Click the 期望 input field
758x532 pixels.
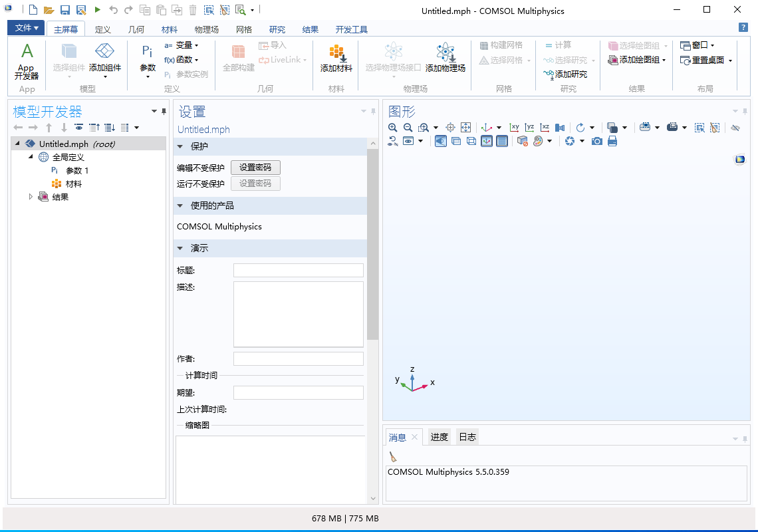click(299, 393)
